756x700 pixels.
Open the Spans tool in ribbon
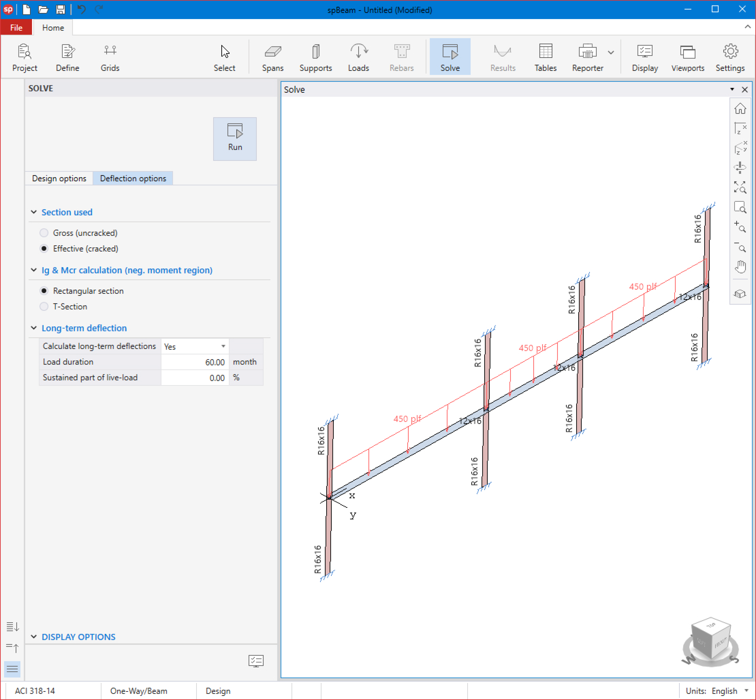(273, 58)
